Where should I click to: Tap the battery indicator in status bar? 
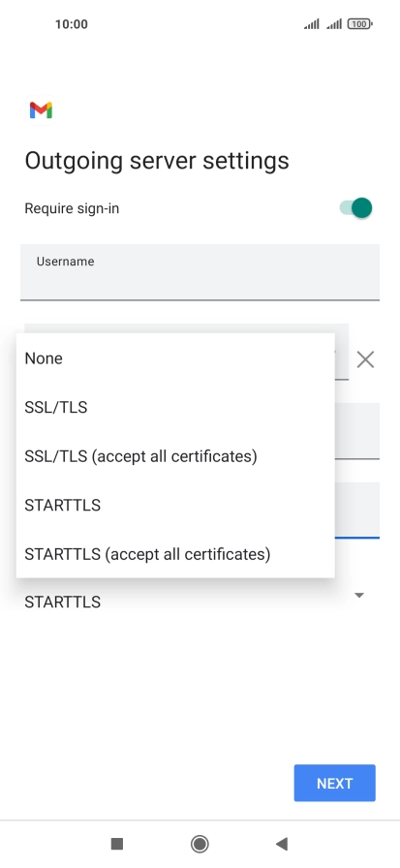(359, 24)
